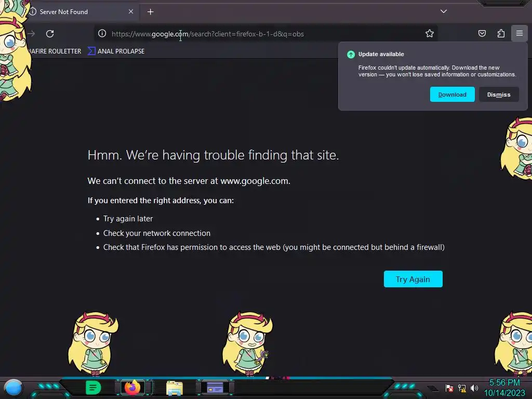Switch to Firefox on the taskbar
The height and width of the screenshot is (399, 532).
pyautogui.click(x=132, y=388)
